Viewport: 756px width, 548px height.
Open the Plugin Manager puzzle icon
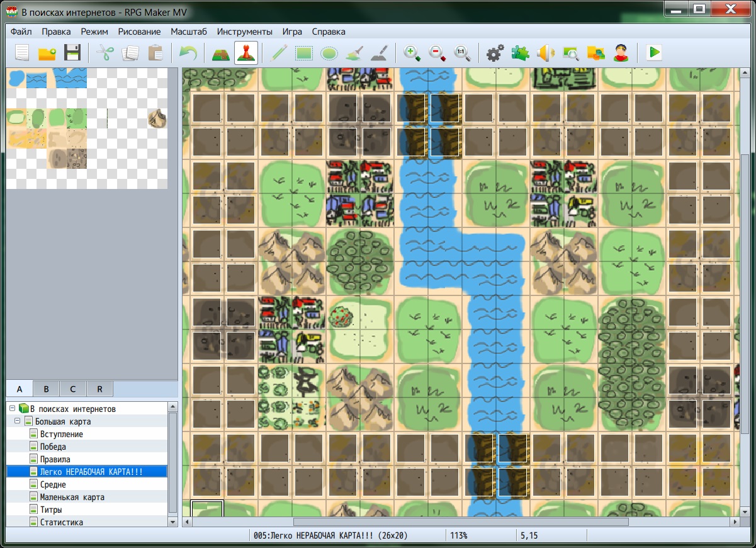(x=520, y=53)
